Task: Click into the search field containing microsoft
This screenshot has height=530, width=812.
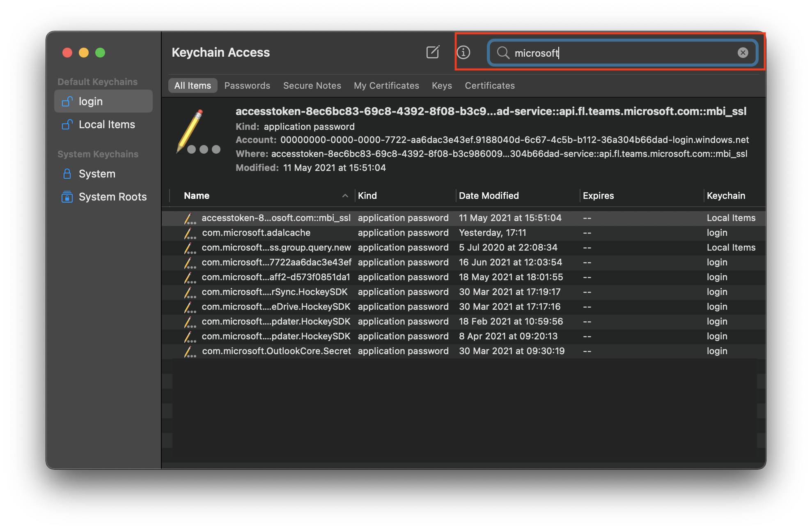Action: [x=622, y=53]
